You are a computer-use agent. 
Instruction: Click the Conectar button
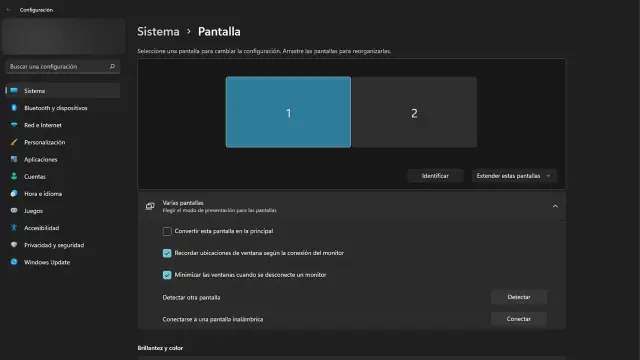519,319
